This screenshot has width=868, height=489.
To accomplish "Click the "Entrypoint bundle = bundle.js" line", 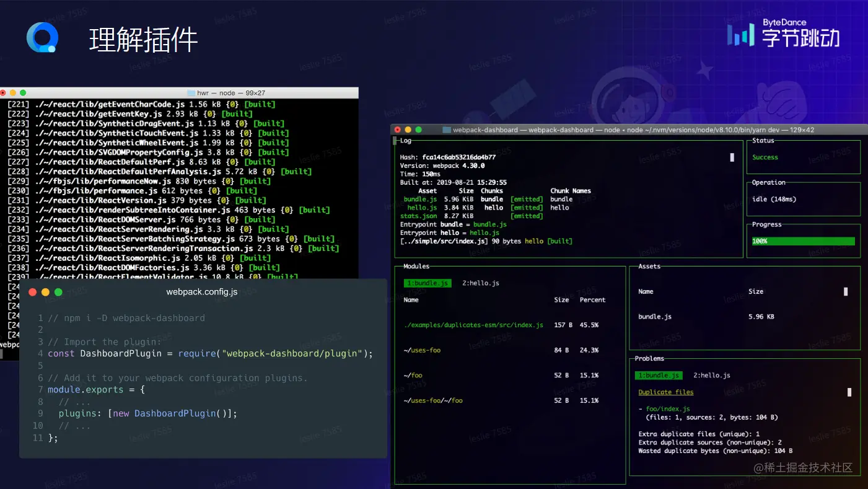I will click(454, 224).
